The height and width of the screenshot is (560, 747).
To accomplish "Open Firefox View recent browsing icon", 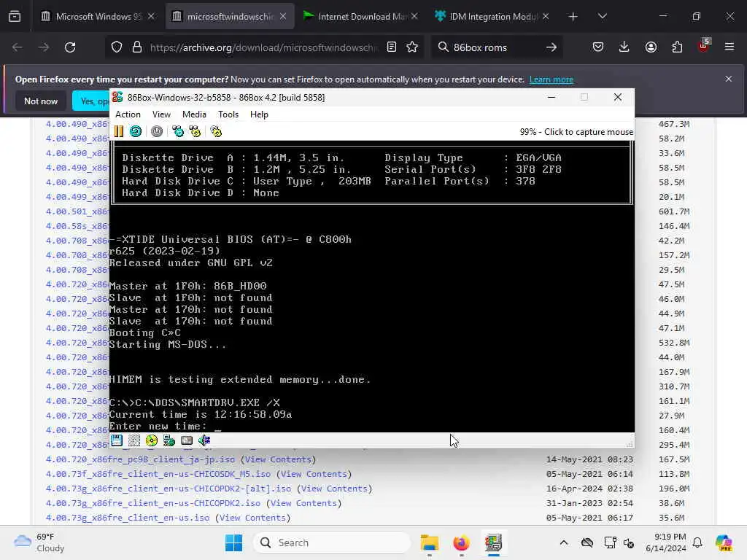I will point(15,17).
